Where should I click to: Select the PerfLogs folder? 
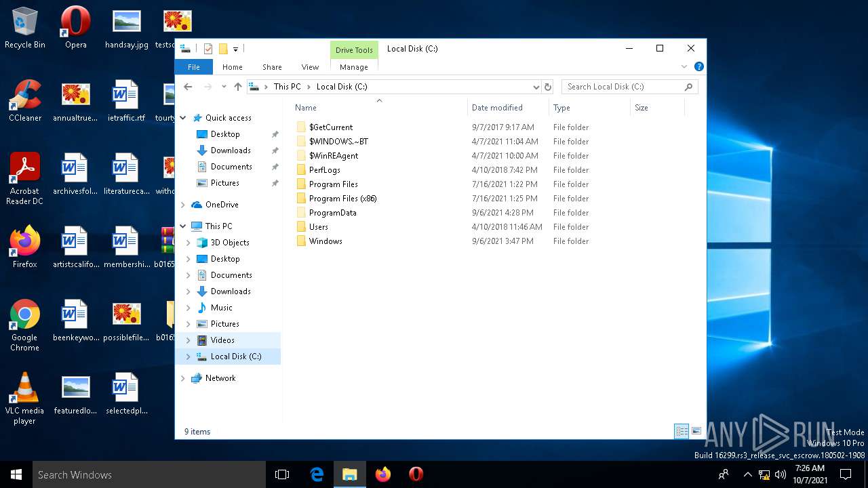(x=325, y=170)
